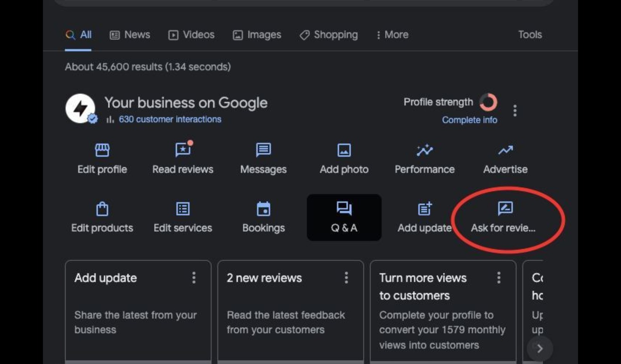621x364 pixels.
Task: Open the Tools search options
Action: click(530, 35)
